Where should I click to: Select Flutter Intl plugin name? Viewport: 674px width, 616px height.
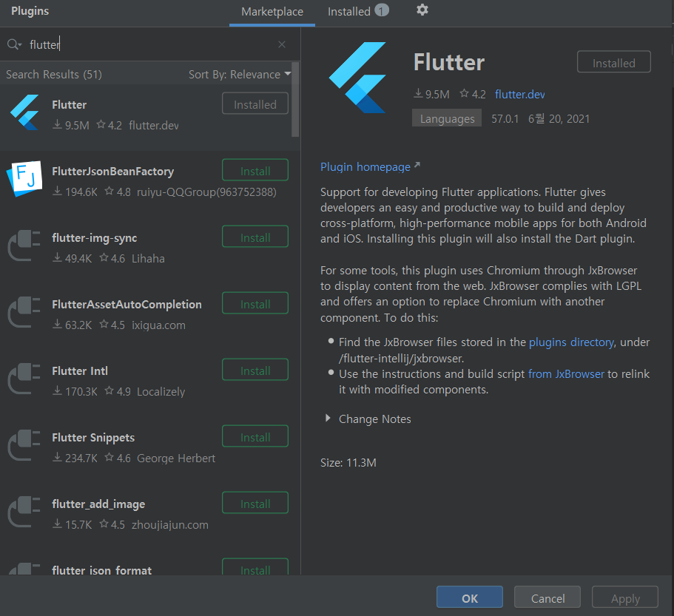(80, 370)
